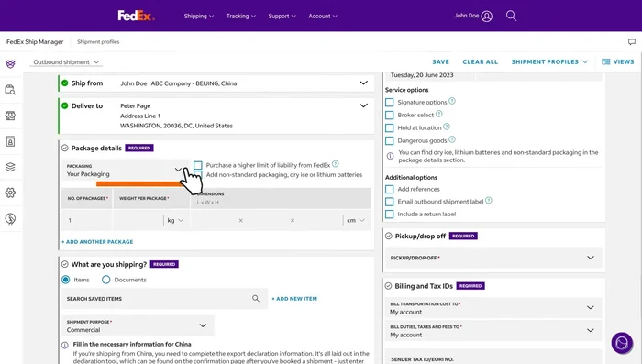Check Purchase a higher limit of liability
This screenshot has width=642, height=364.
click(198, 165)
